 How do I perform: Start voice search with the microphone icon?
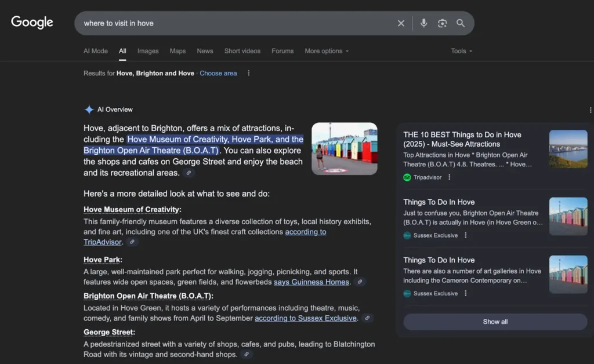pos(423,23)
